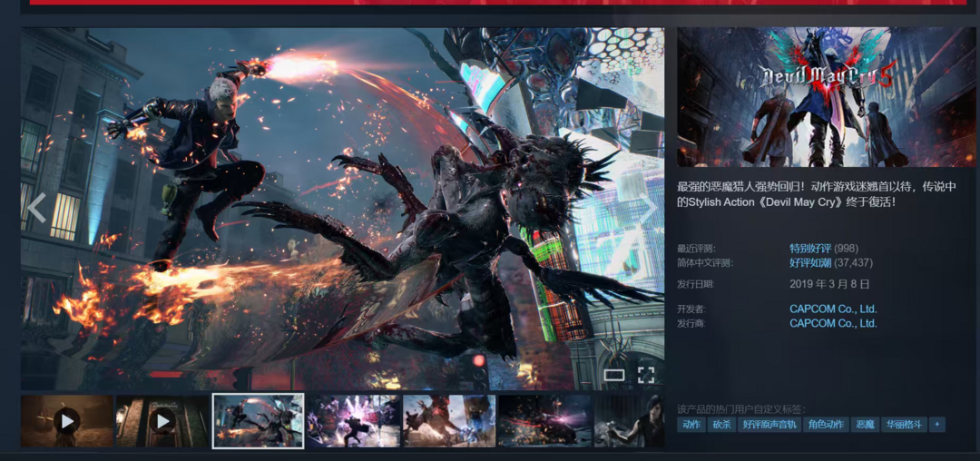Go to previous screenshot with left arrow
The height and width of the screenshot is (461, 980).
point(37,208)
